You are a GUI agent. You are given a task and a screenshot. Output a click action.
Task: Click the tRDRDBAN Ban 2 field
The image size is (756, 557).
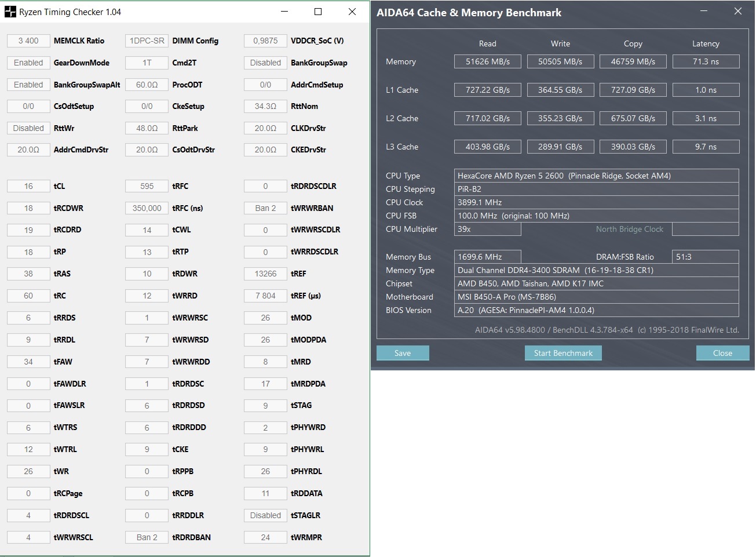pos(147,537)
